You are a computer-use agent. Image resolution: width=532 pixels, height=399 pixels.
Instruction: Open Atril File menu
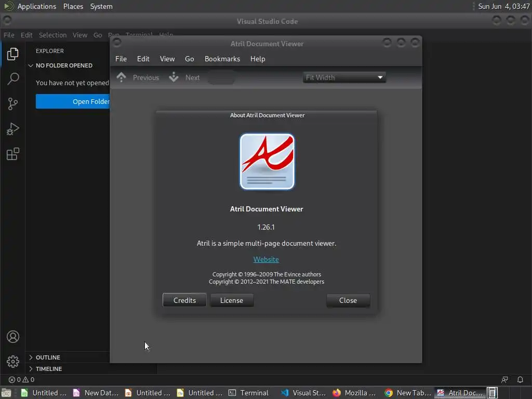(121, 59)
